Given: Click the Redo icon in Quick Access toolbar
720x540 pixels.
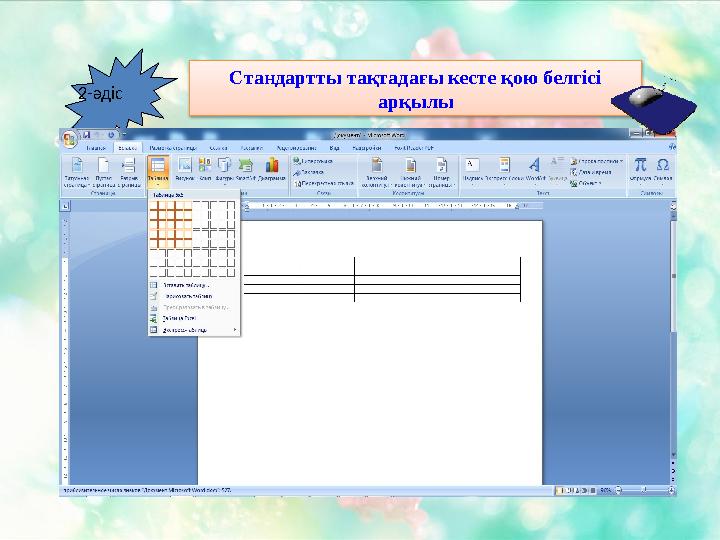Looking at the screenshot, I should (x=111, y=135).
